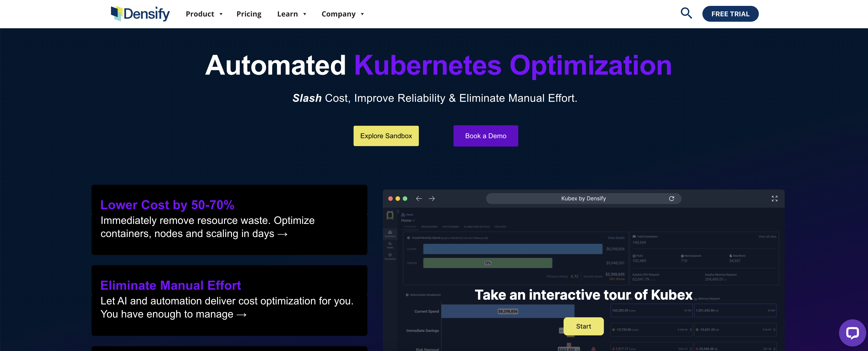This screenshot has height=351, width=868.
Task: Click the Explore Sandbox button
Action: [386, 136]
